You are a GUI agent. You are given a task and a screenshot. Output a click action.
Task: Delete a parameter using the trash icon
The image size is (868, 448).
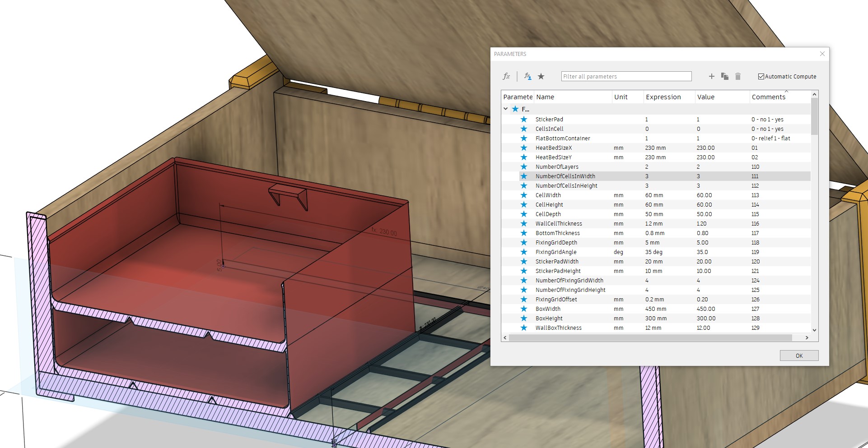click(x=738, y=76)
